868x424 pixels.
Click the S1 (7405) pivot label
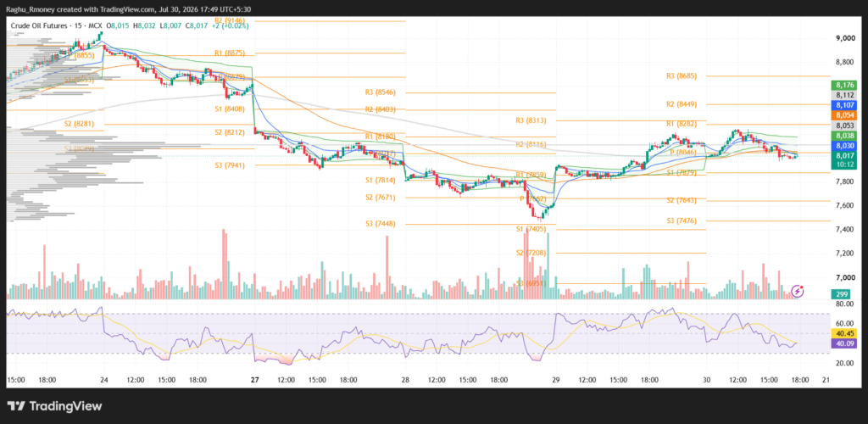tap(531, 229)
